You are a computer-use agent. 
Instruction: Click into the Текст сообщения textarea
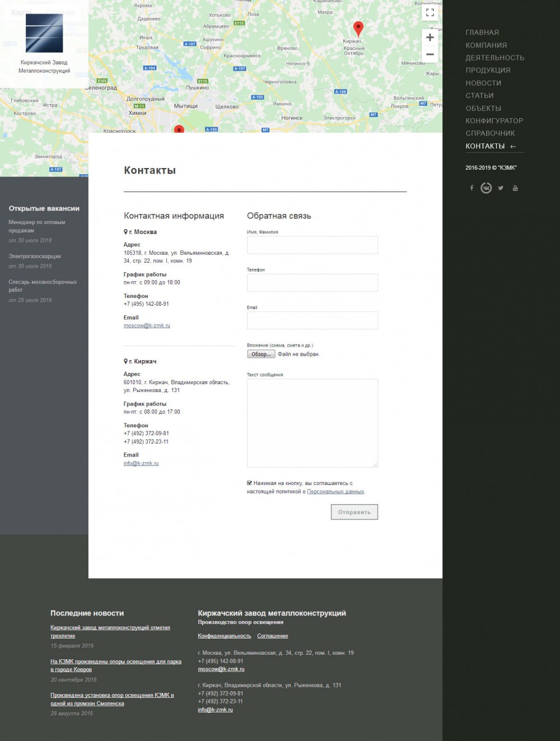click(312, 423)
